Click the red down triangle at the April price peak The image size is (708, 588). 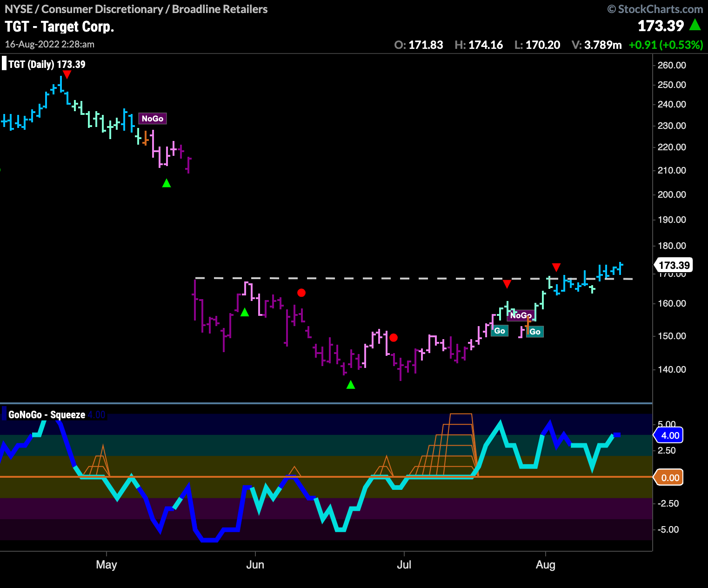coord(67,75)
